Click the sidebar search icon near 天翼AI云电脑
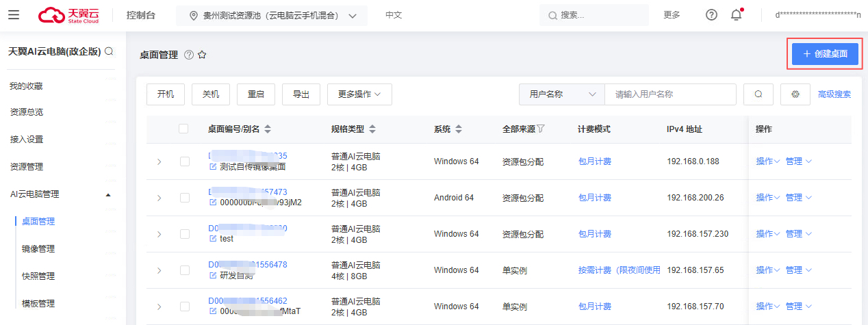Screen dimensions: 868x325 (109, 51)
